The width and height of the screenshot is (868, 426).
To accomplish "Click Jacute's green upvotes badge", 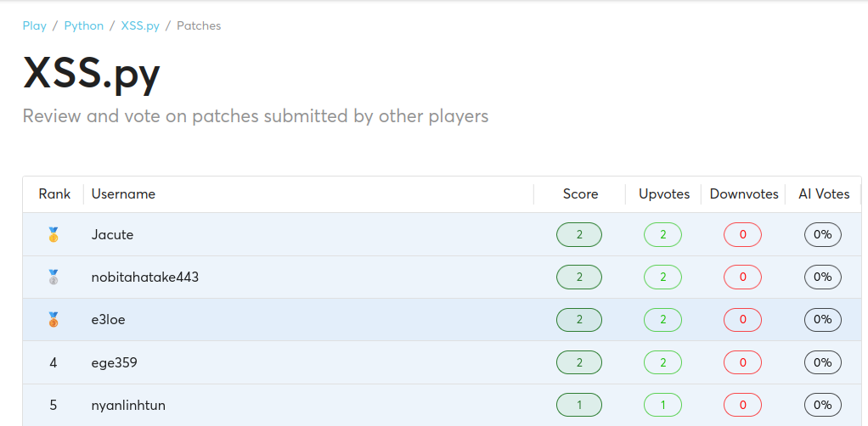I will tap(662, 234).
